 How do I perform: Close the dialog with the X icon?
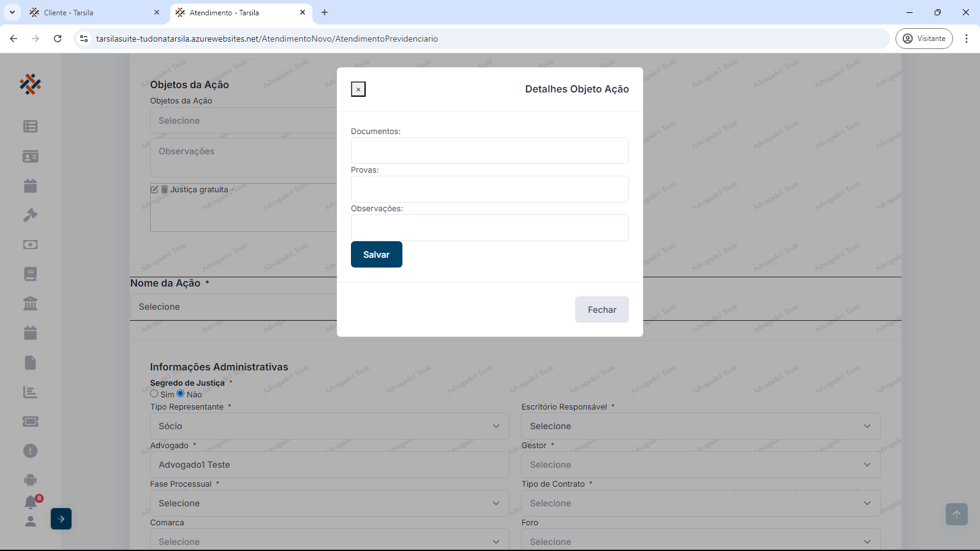pos(358,89)
